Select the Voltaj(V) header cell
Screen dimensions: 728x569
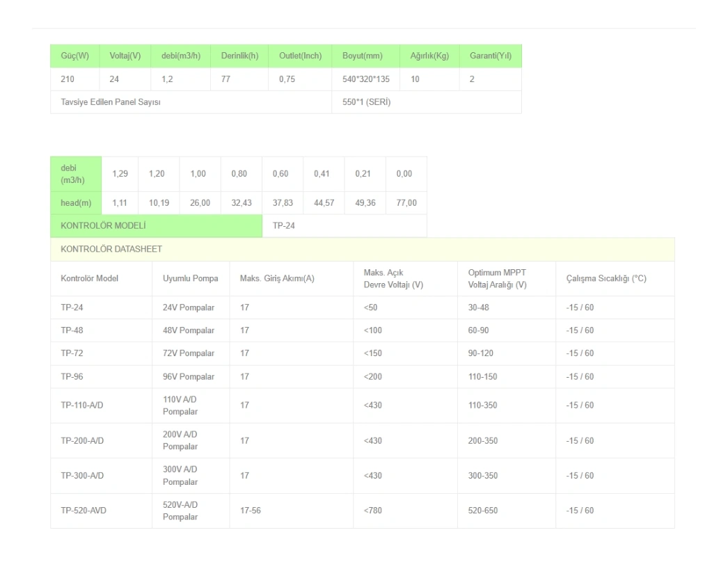(x=125, y=56)
